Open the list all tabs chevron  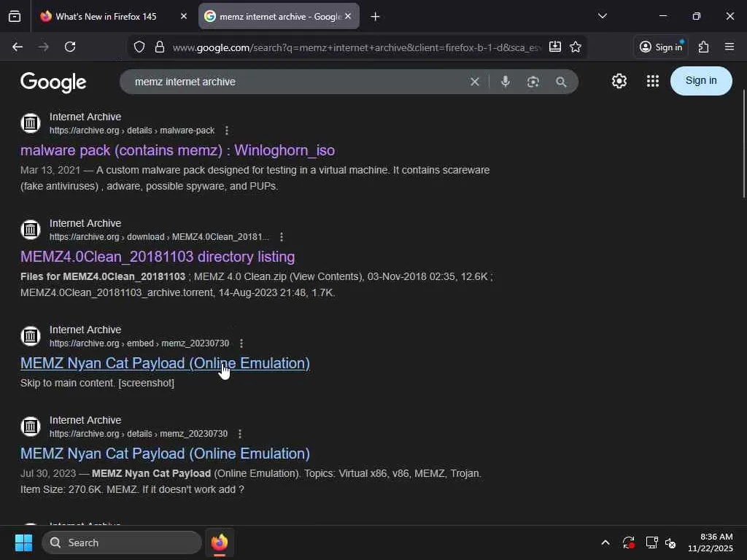click(x=602, y=16)
